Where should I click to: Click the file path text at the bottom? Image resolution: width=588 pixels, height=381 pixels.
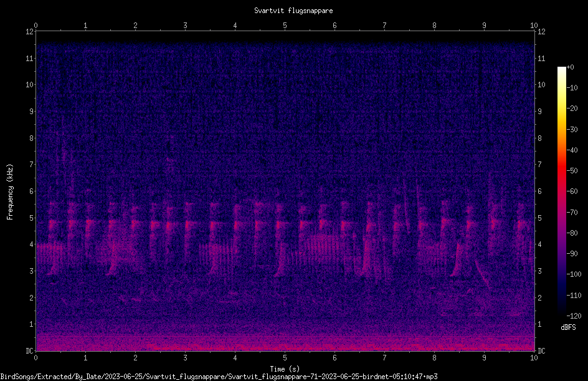pos(219,377)
